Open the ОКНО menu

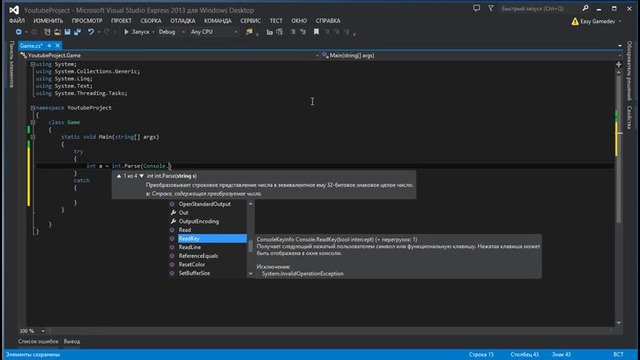pyautogui.click(x=299, y=20)
